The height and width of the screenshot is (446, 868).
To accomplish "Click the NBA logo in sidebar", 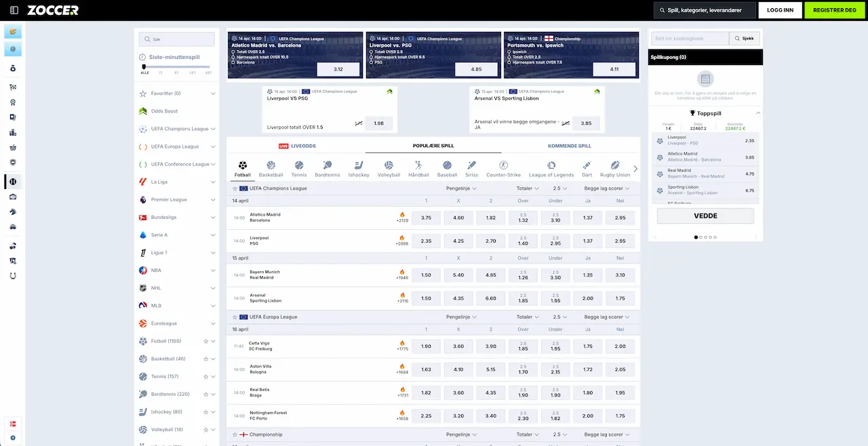I will [143, 270].
